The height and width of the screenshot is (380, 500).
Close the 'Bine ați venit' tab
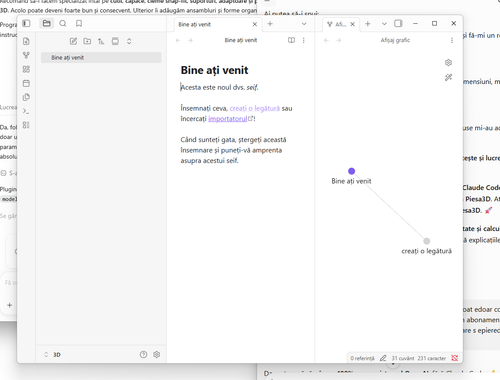255,24
